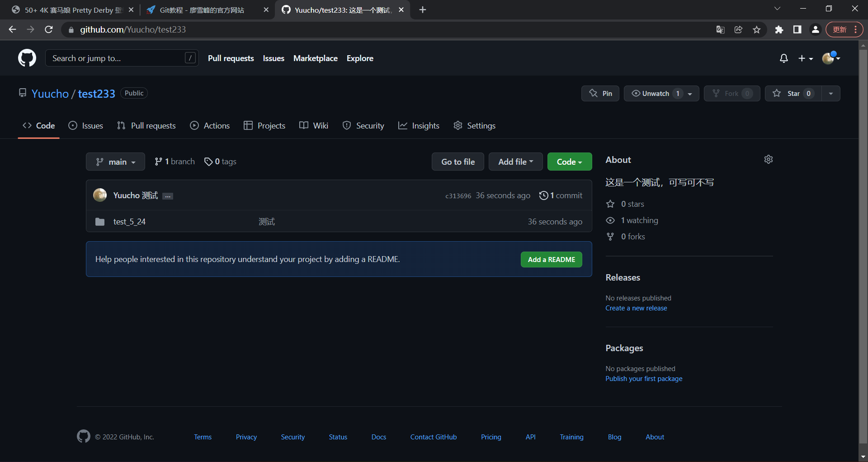868x462 pixels.
Task: Open the main branch selector
Action: 115,162
